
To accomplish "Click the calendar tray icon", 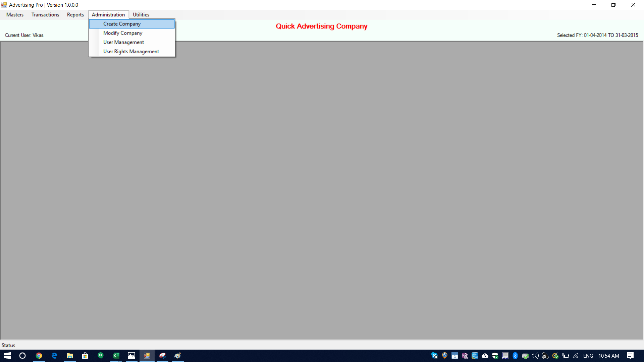I will (455, 356).
